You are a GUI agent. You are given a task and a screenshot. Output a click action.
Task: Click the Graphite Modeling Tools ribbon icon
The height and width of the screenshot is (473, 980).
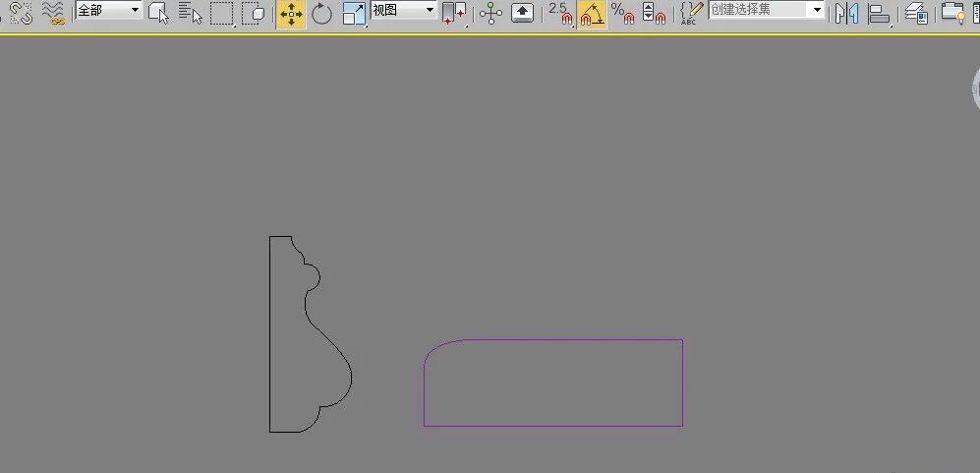click(953, 13)
